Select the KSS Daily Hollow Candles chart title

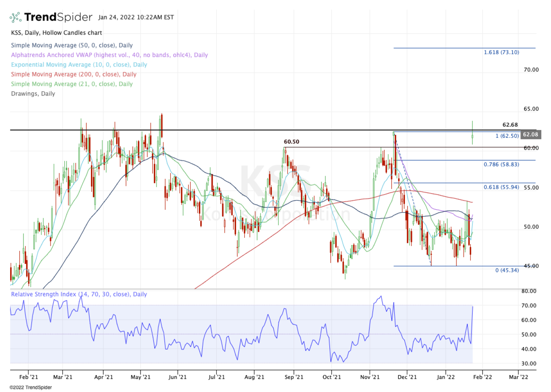[x=56, y=33]
